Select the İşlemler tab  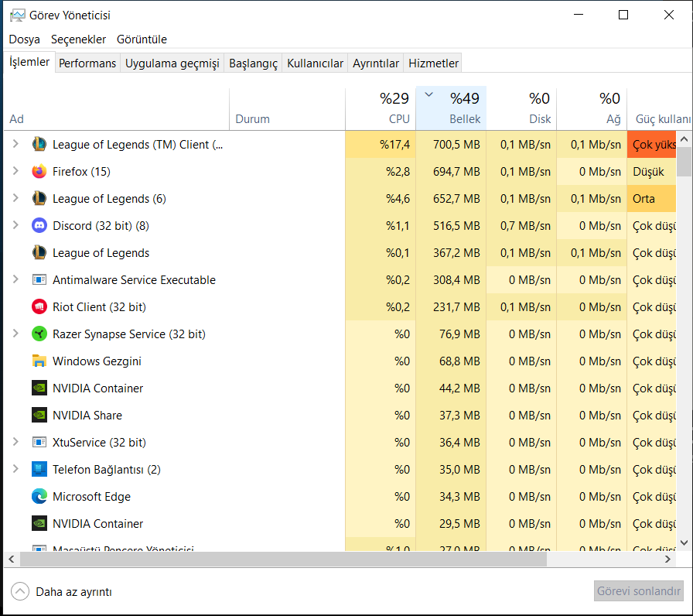29,62
